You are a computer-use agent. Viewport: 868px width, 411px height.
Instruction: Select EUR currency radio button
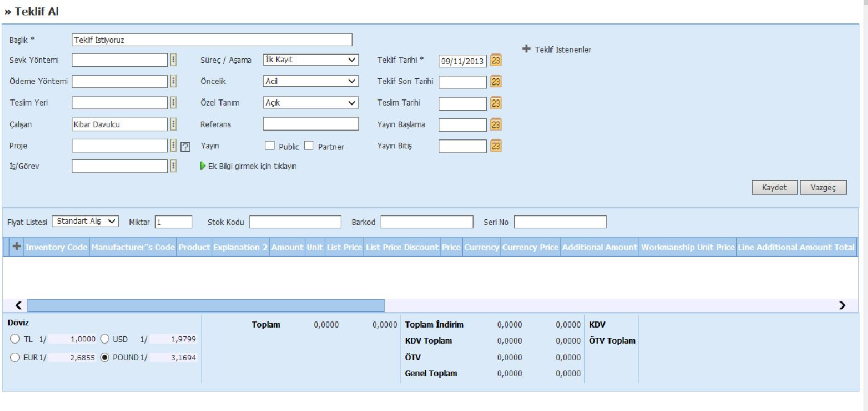coord(15,358)
